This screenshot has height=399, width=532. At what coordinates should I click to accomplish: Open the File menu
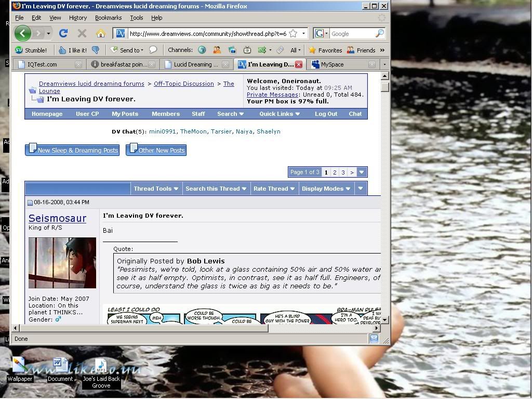tap(19, 18)
